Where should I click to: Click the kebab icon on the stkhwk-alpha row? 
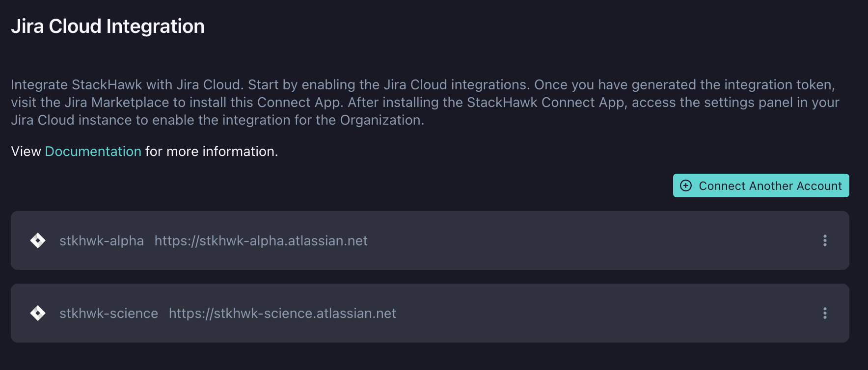[x=825, y=240]
